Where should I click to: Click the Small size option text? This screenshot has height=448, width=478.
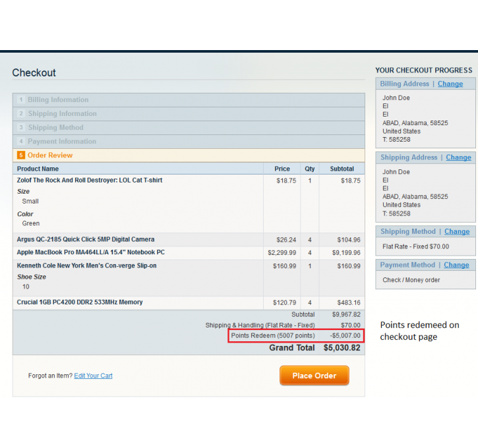tap(30, 202)
